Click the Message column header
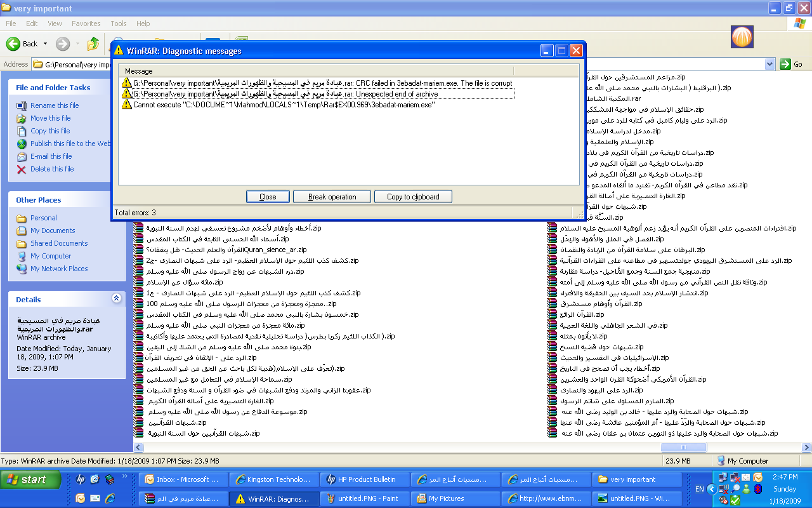 click(x=317, y=71)
